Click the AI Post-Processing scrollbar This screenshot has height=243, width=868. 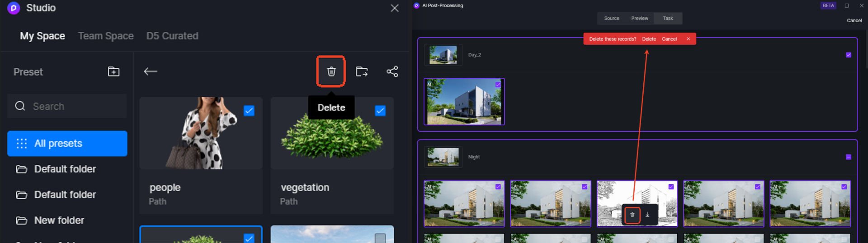pos(866,50)
